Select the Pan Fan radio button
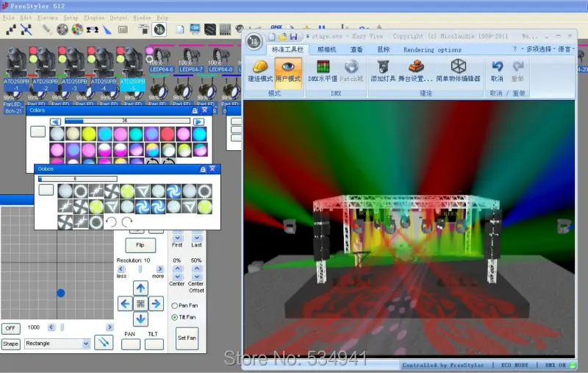 (x=175, y=305)
